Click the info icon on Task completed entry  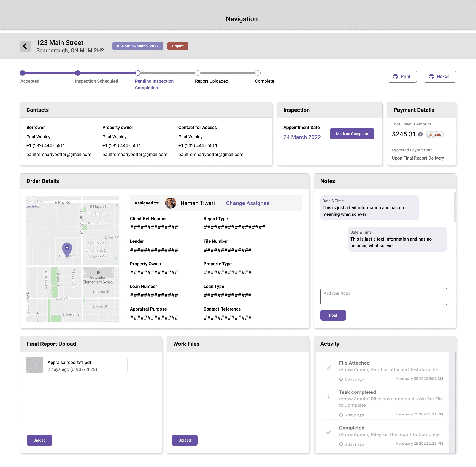pos(328,397)
